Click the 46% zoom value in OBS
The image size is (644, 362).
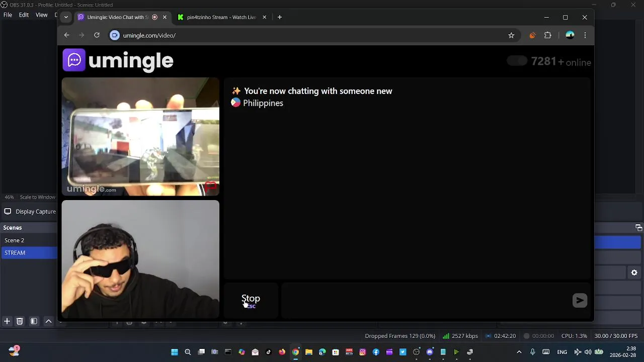[x=9, y=197]
